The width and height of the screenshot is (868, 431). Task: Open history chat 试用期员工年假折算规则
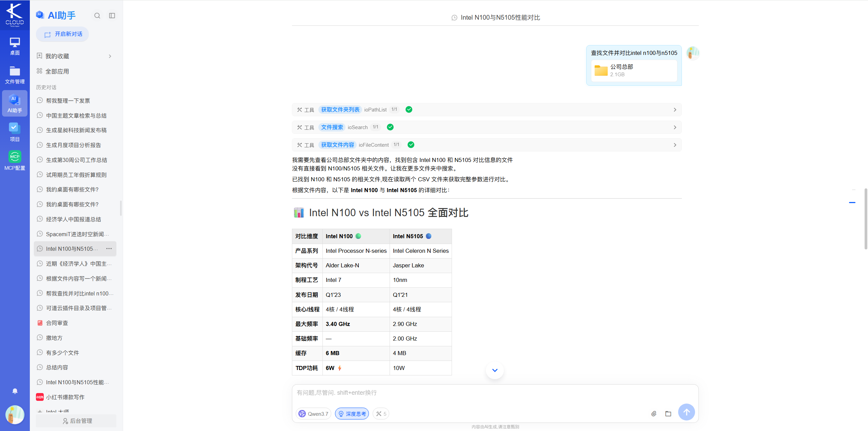(x=75, y=175)
